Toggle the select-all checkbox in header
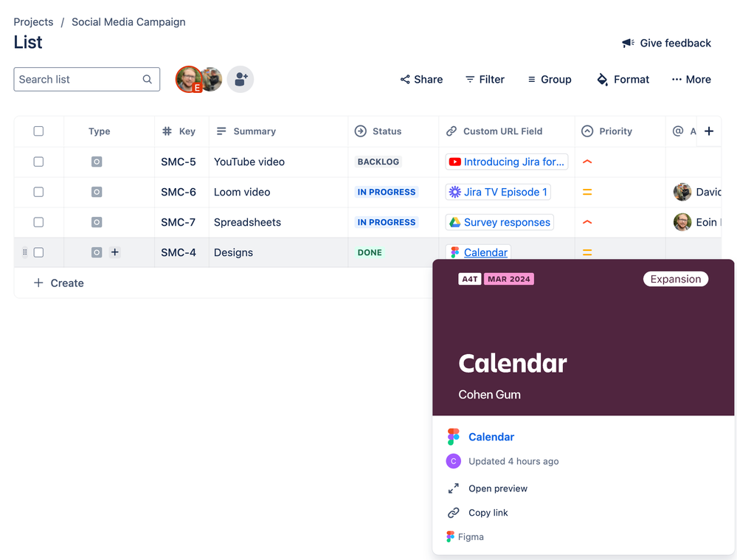 click(38, 131)
